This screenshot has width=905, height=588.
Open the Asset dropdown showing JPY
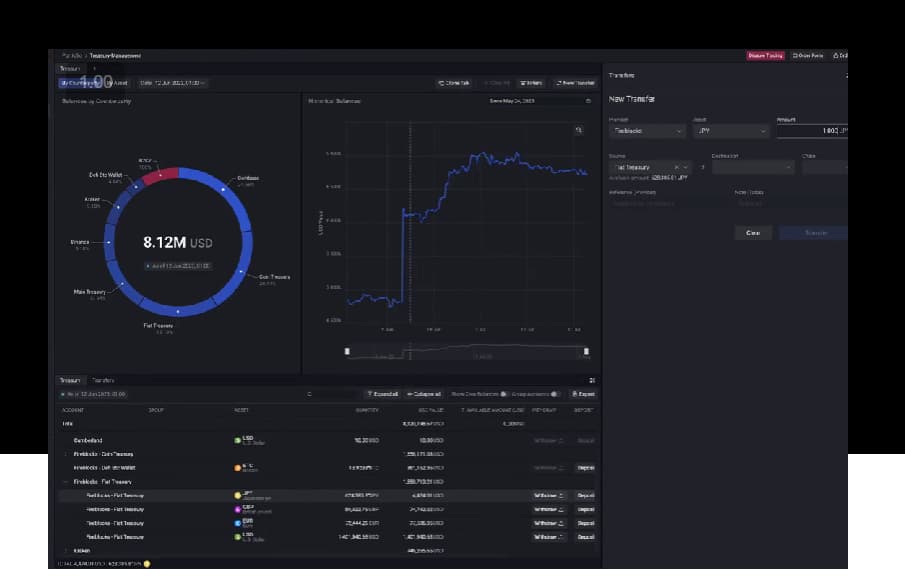[x=733, y=131]
